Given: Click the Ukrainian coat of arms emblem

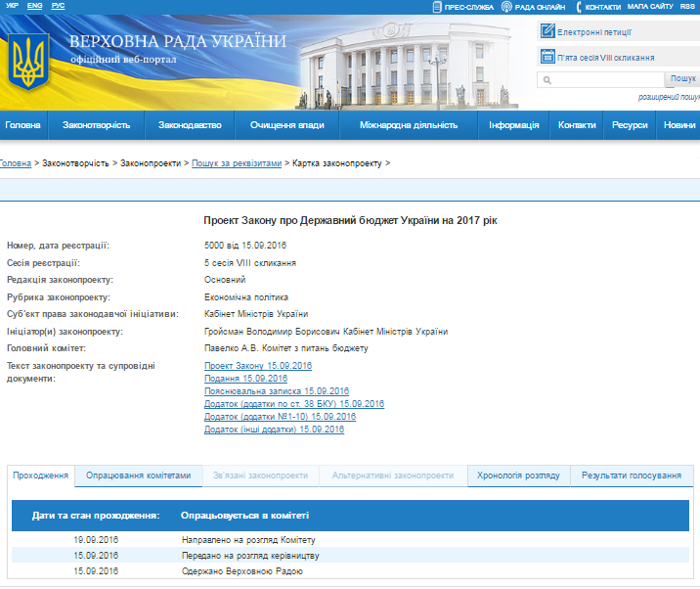Looking at the screenshot, I should pos(28,62).
